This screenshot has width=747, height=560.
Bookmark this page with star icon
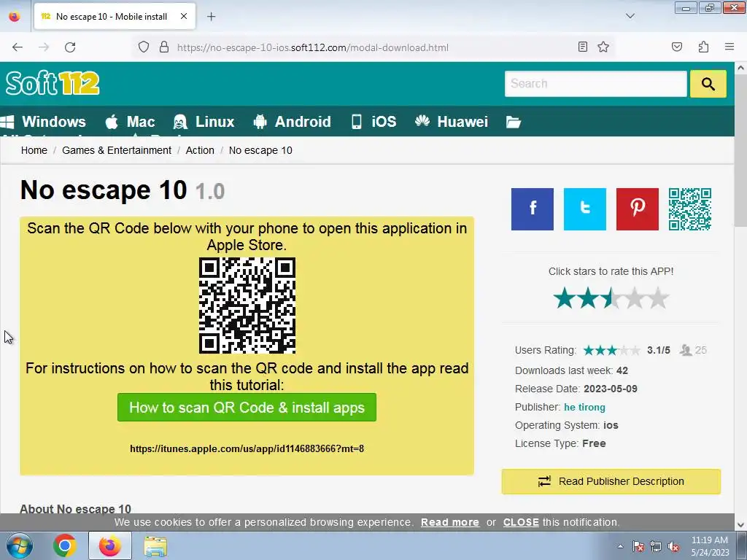point(603,47)
